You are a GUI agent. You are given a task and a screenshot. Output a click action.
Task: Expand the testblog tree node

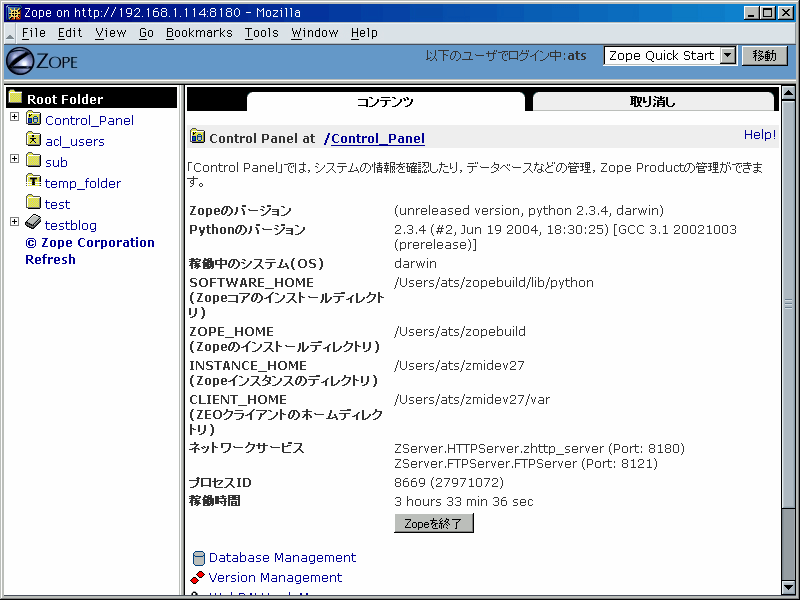tap(15, 221)
